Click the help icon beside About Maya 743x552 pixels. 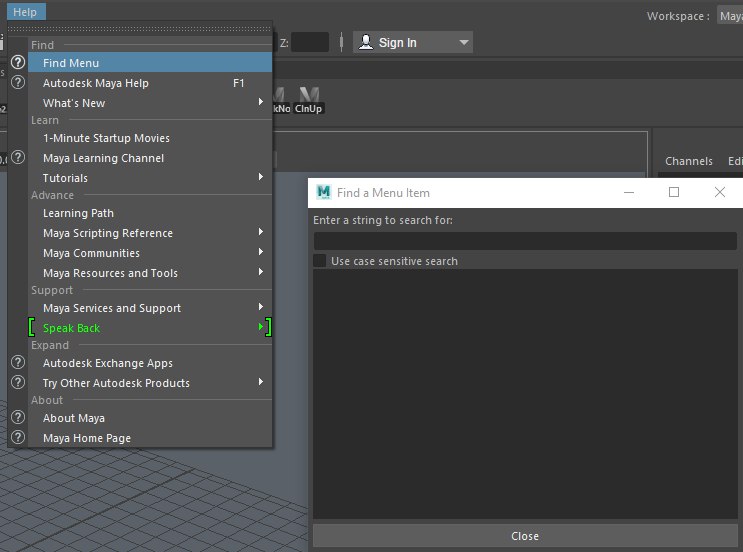pyautogui.click(x=18, y=417)
